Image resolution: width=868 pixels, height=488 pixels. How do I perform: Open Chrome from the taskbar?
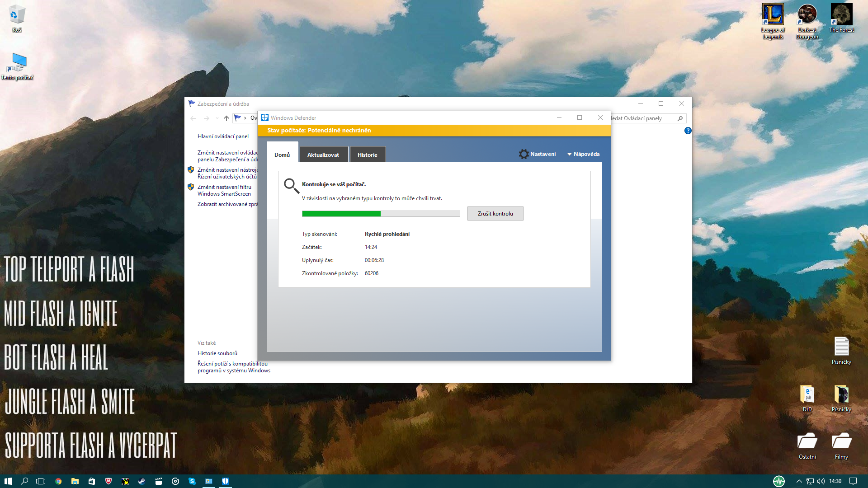pyautogui.click(x=58, y=481)
